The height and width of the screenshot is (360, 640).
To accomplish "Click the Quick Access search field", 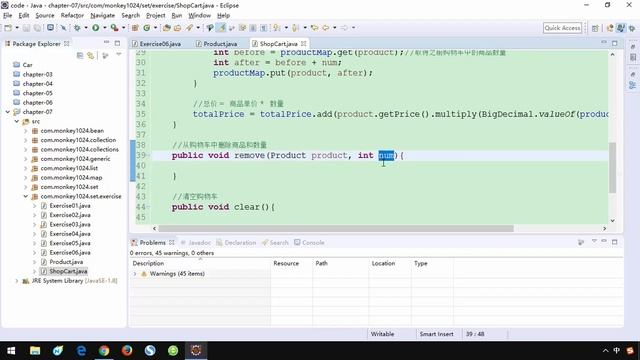I will tap(562, 28).
